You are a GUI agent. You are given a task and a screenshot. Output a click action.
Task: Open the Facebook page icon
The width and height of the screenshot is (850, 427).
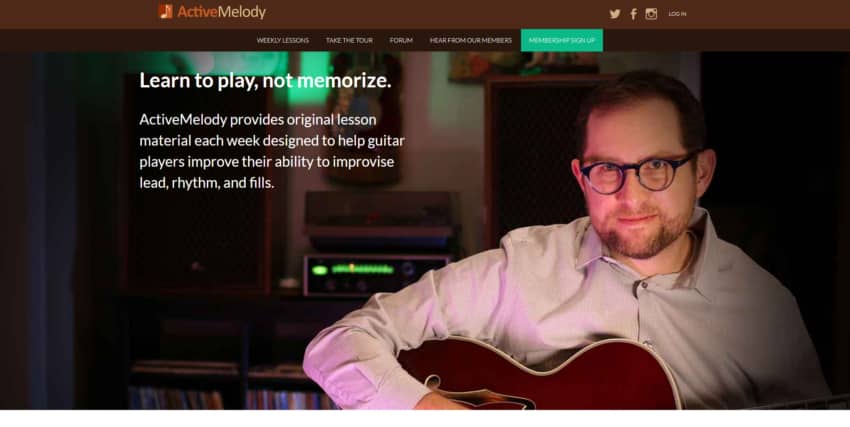click(633, 14)
